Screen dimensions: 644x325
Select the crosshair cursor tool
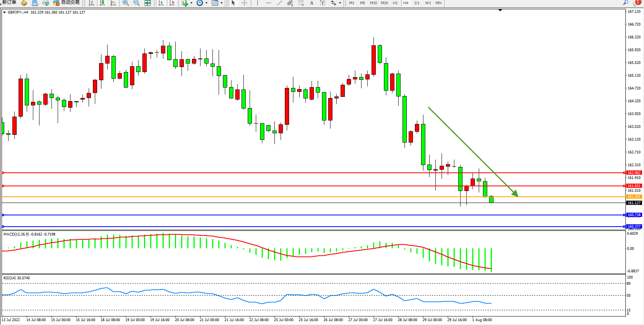(x=245, y=3)
